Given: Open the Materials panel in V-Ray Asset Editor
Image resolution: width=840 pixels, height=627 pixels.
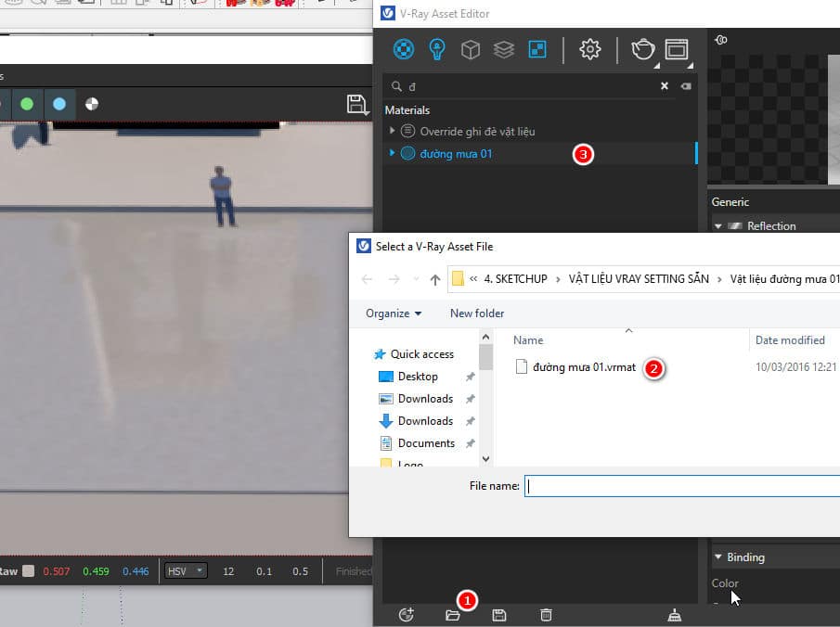Looking at the screenshot, I should coord(403,49).
